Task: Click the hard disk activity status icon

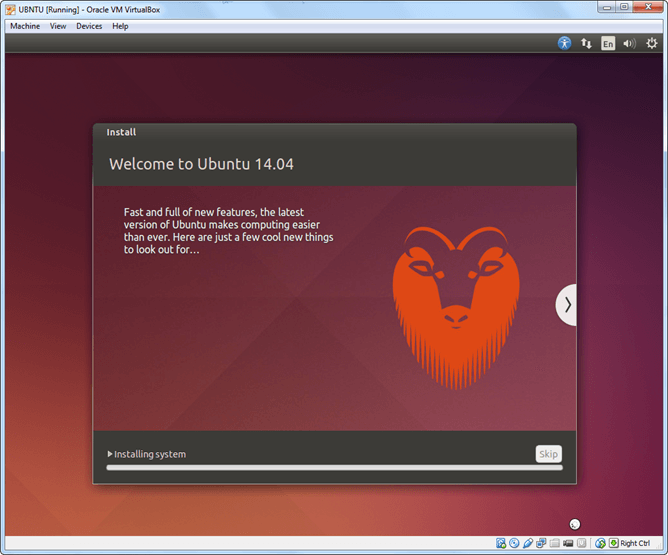Action: pyautogui.click(x=501, y=543)
